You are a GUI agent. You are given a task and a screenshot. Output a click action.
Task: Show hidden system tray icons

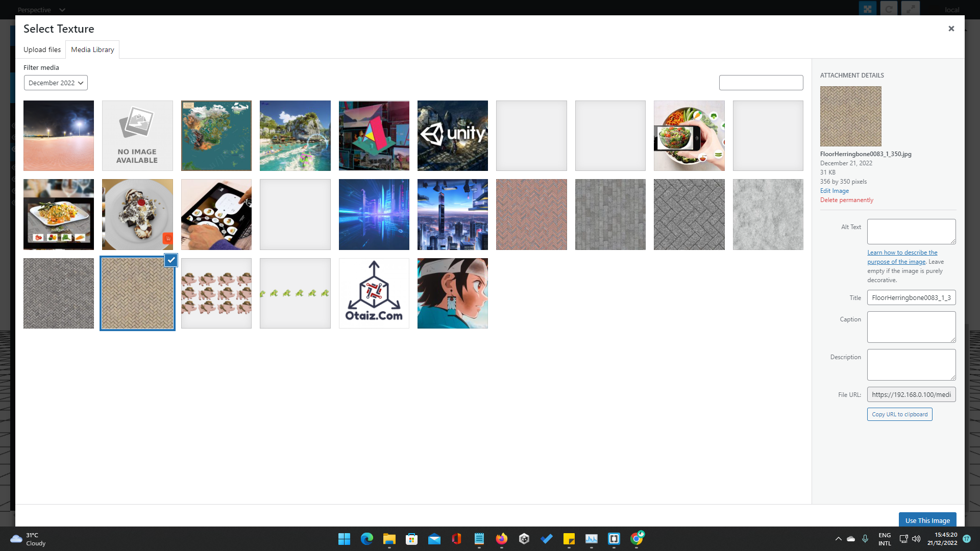tap(838, 539)
